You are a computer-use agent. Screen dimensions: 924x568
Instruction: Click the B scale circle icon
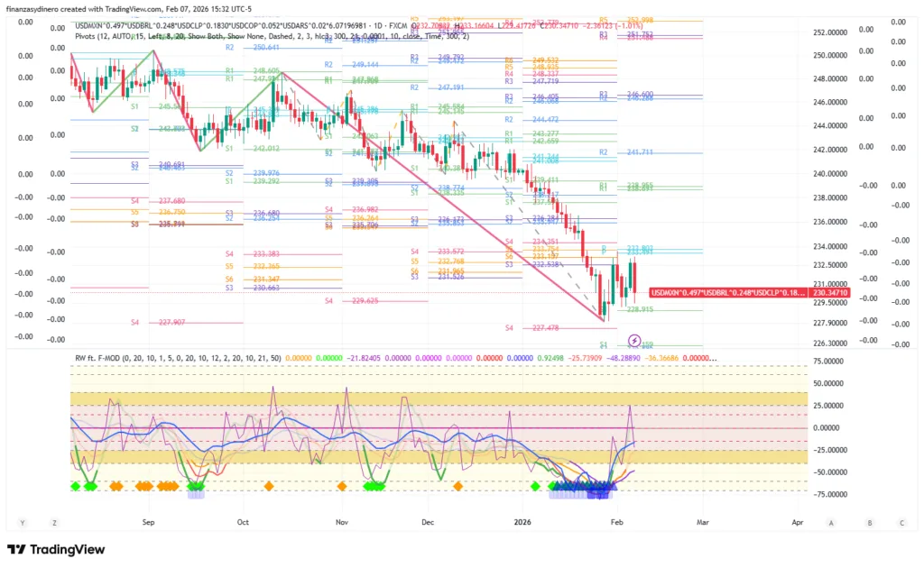869,522
